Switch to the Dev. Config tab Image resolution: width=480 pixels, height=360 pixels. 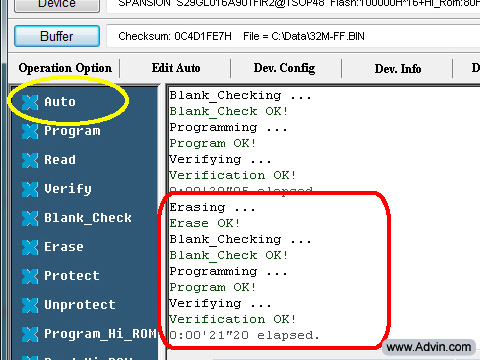(284, 68)
